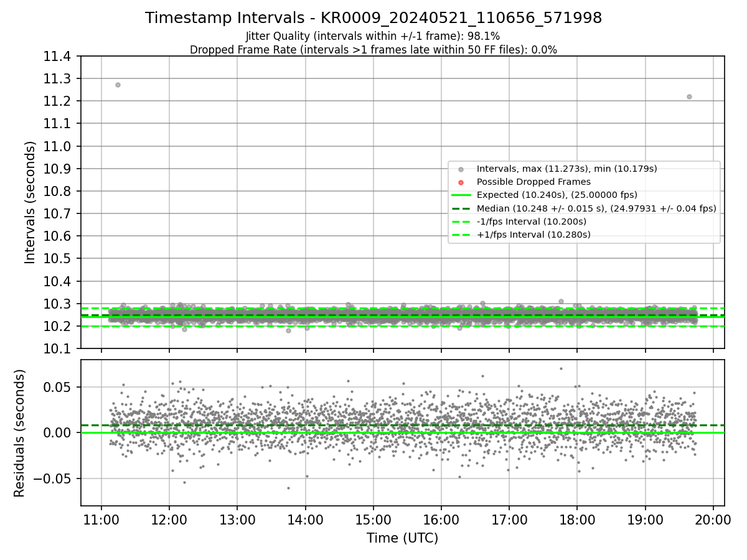This screenshot has height=560, width=747.
Task: Click the '20:00' x-axis tick label
Action: (x=713, y=520)
